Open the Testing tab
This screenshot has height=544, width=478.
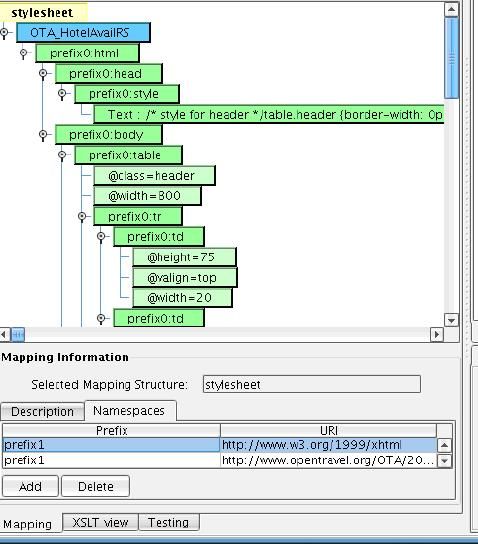click(169, 522)
